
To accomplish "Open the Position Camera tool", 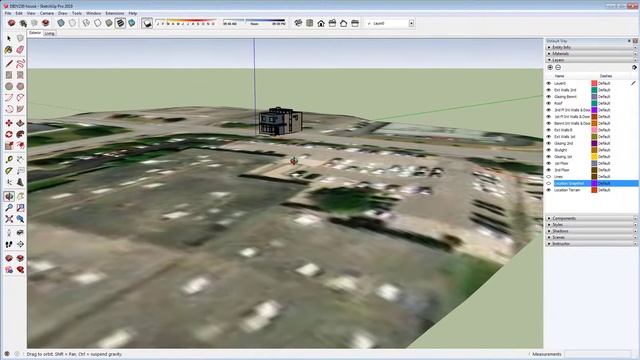I will click(x=9, y=233).
